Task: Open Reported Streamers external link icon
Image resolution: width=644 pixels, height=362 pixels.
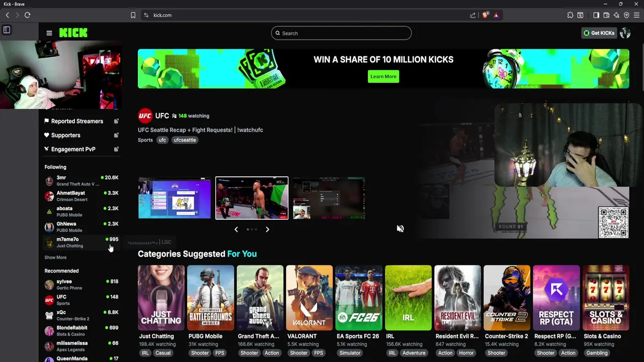Action: click(116, 121)
